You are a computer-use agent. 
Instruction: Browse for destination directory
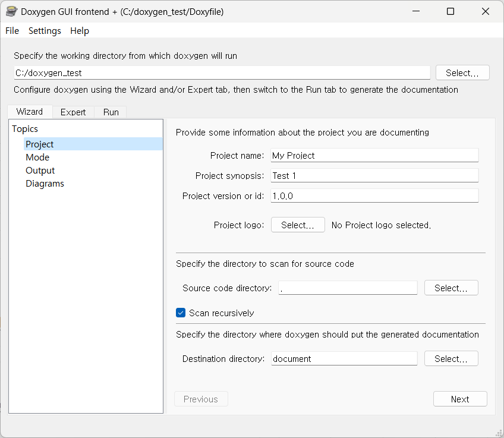(451, 358)
